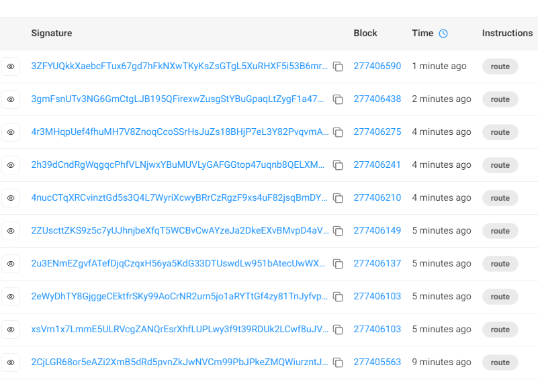Open transaction 3ZFYUQkkXaebcFTux67 signature link
The height and width of the screenshot is (392, 538).
pos(179,66)
